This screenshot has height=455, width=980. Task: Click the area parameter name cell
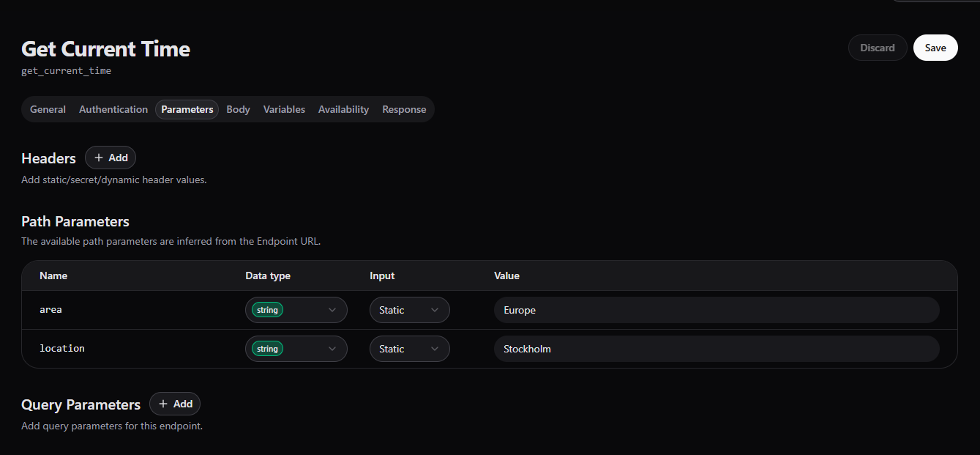[x=51, y=310]
